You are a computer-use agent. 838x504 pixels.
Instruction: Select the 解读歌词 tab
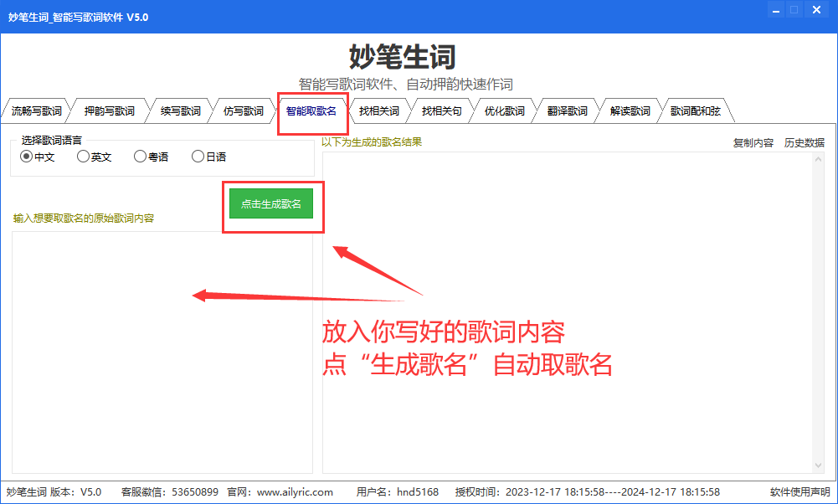pos(630,111)
